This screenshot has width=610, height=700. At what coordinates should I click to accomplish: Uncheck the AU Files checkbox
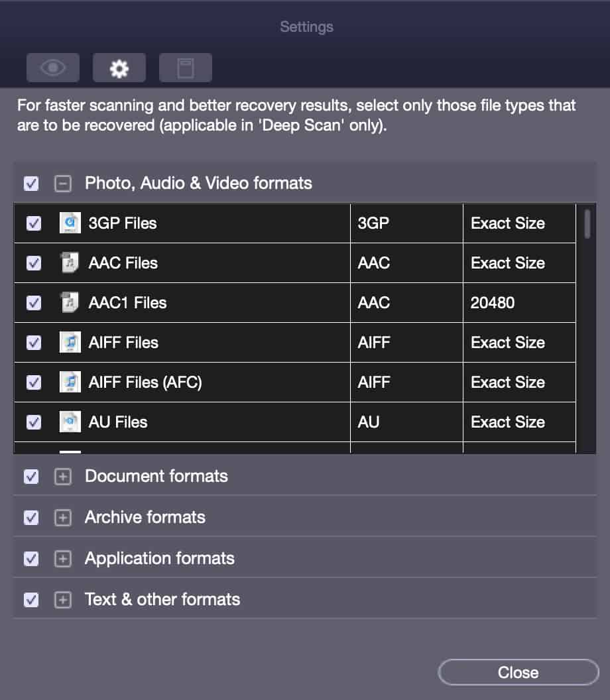point(34,422)
